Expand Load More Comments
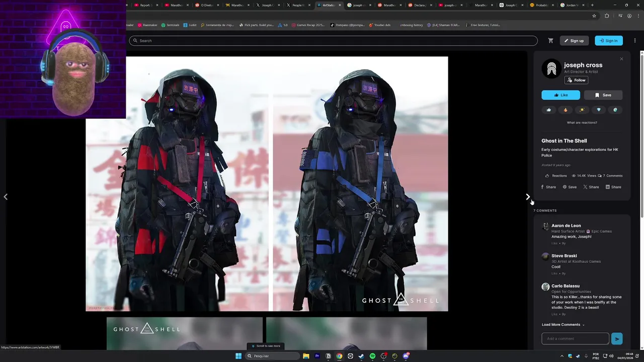 [563, 325]
